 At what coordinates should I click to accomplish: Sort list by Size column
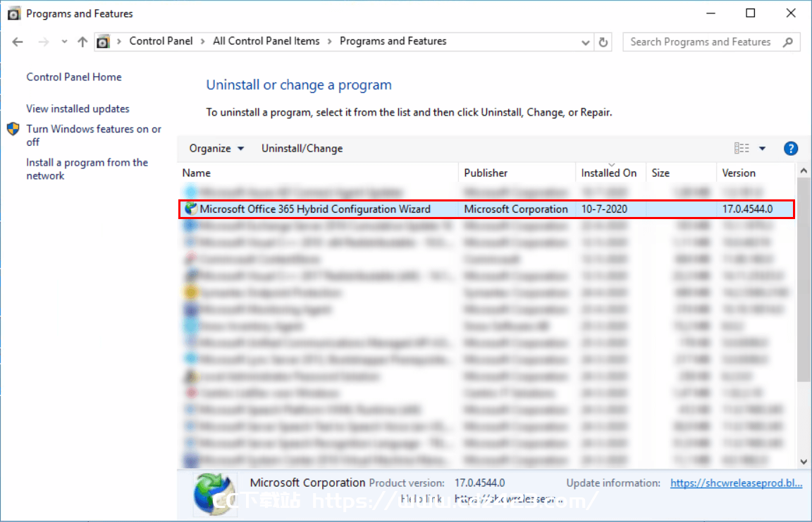[681, 173]
